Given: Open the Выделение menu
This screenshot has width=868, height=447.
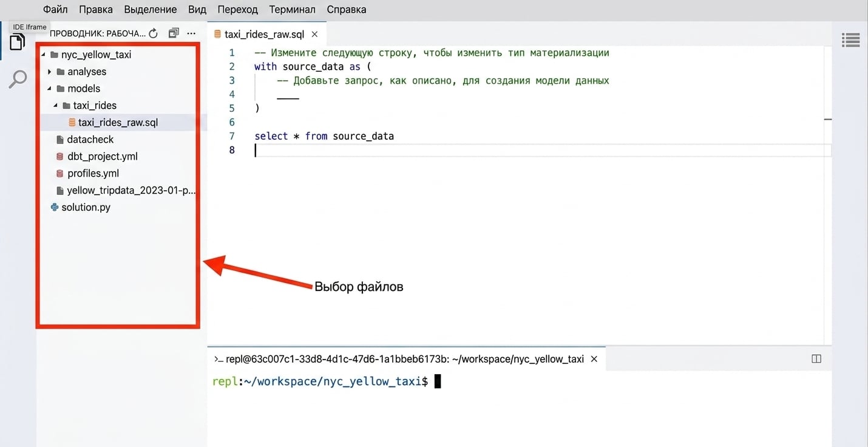Looking at the screenshot, I should (x=151, y=10).
